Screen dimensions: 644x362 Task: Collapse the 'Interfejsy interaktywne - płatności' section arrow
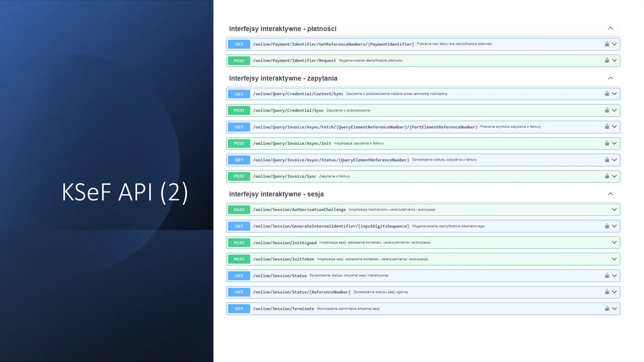(x=610, y=28)
